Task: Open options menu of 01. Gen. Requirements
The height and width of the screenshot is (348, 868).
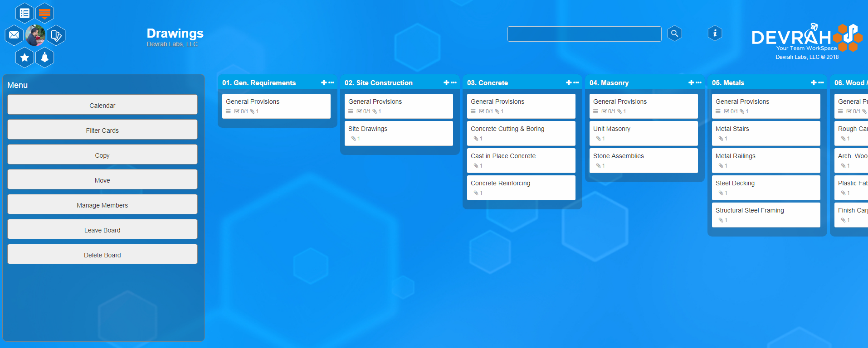Action: [x=331, y=82]
